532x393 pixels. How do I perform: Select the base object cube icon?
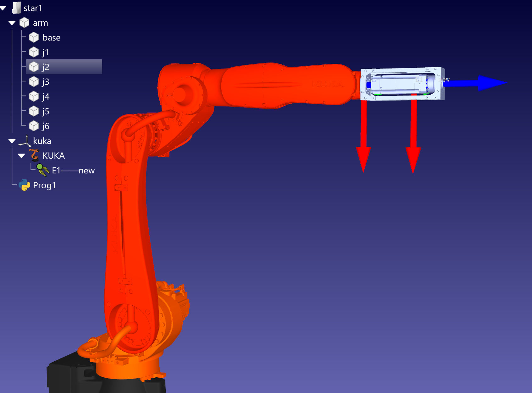pyautogui.click(x=34, y=37)
